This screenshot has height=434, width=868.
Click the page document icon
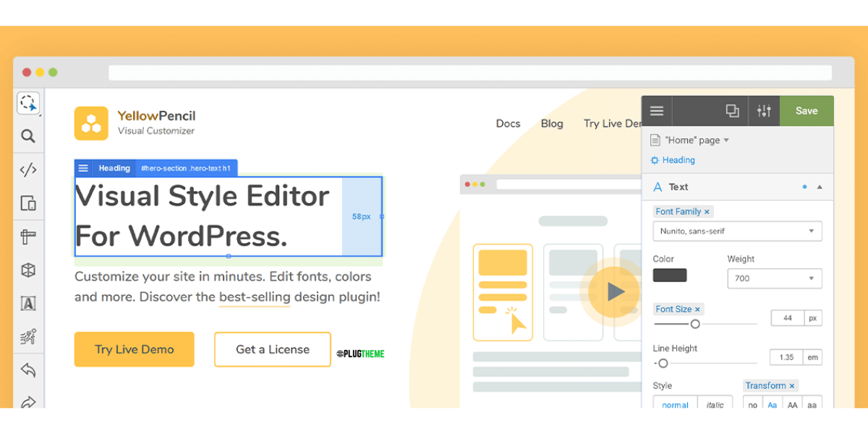click(x=655, y=140)
